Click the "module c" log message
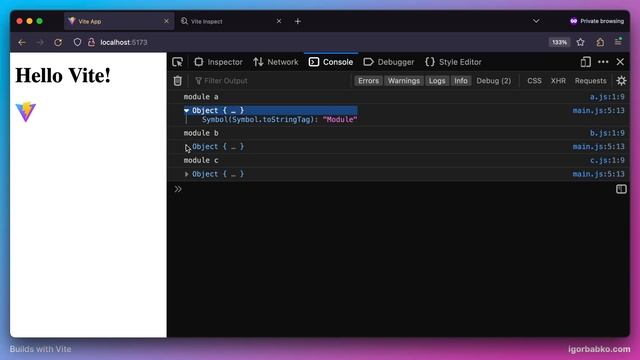Viewport: 640px width, 360px height. point(201,160)
